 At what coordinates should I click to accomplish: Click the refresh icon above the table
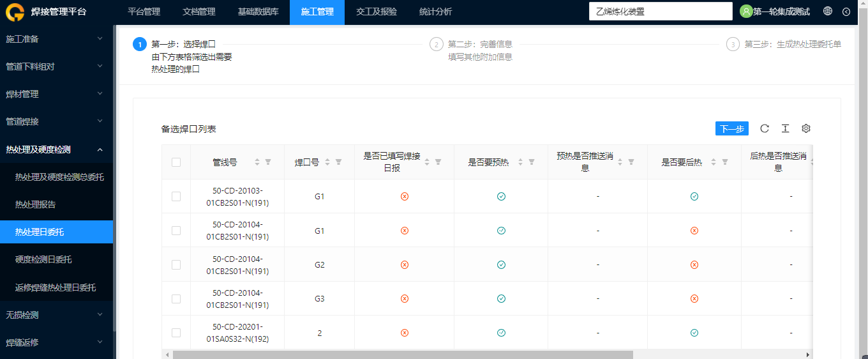click(765, 128)
